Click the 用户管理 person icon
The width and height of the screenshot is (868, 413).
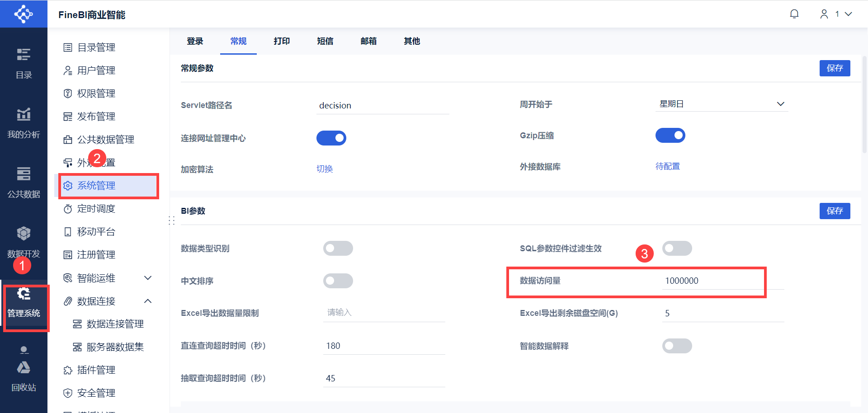pos(68,70)
